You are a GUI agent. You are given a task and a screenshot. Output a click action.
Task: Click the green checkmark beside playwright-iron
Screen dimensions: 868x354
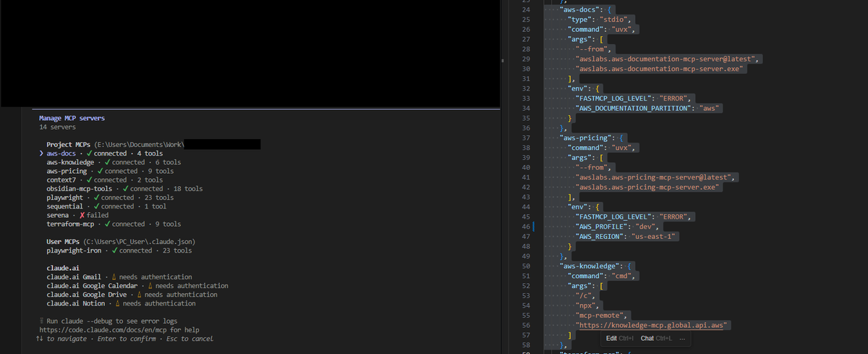point(114,250)
